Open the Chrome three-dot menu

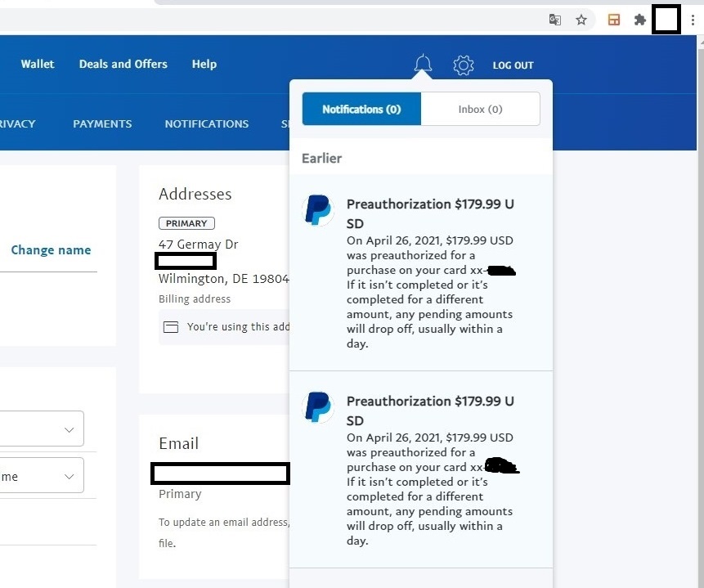[x=693, y=20]
